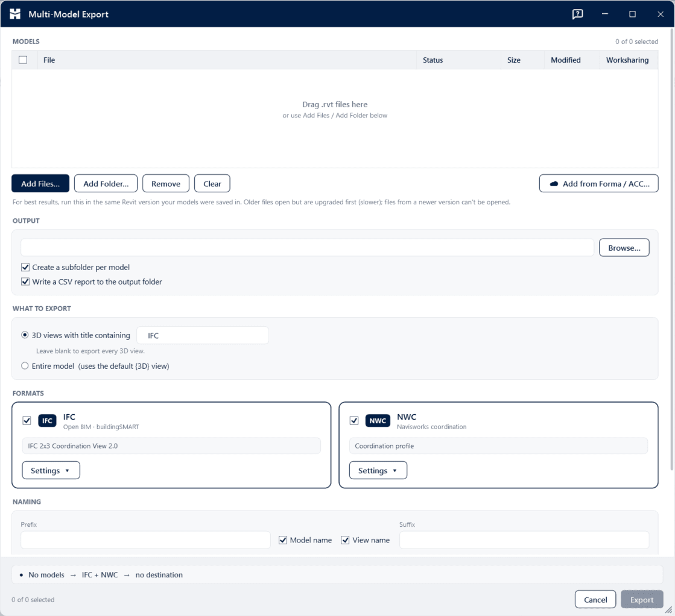
Task: Click the 'Open BIM · buildingSMART' subtitle
Action: point(101,427)
